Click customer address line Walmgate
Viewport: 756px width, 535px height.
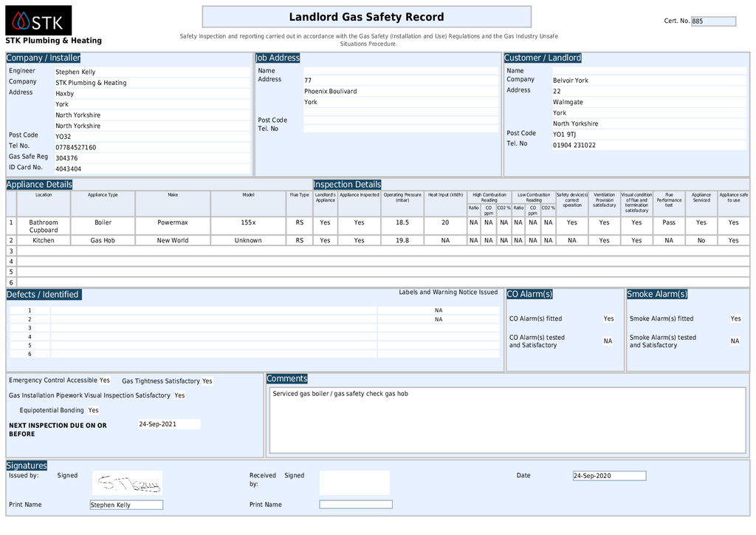(568, 102)
